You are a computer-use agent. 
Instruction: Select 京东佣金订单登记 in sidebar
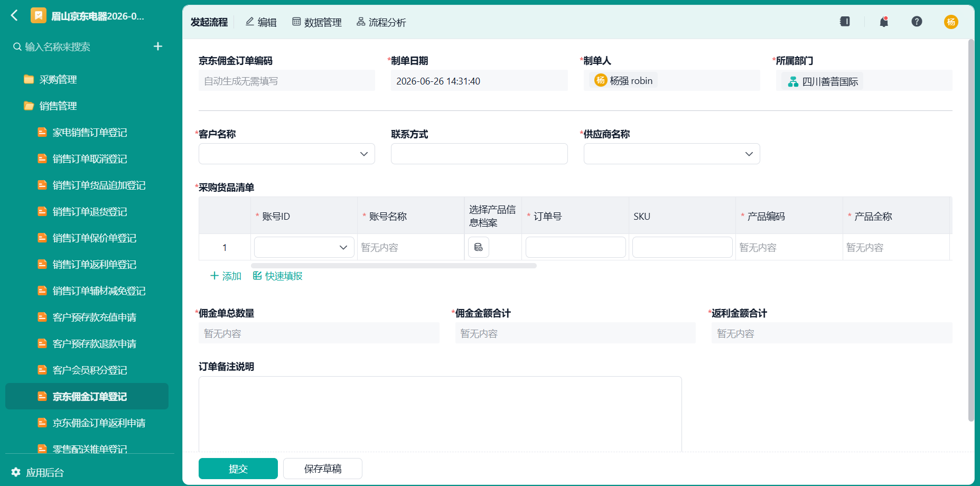(87, 396)
